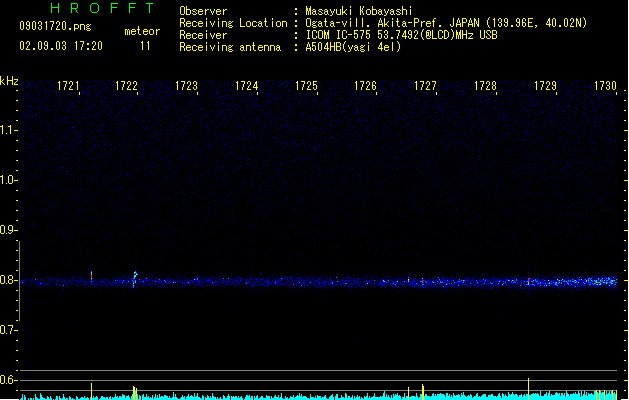Screen dimensions: 629x400
Task: Click time axis label 1725
Action: (x=306, y=86)
